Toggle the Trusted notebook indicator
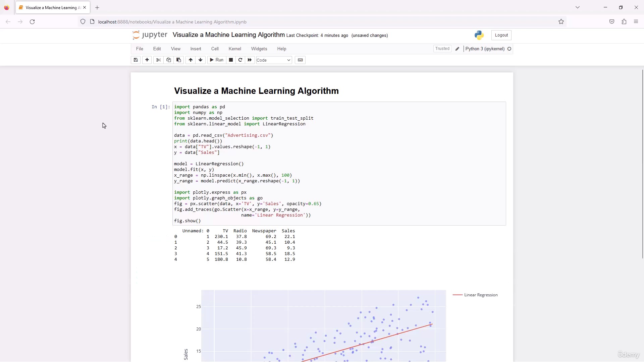Screen dimensions: 644x362 pos(442,49)
